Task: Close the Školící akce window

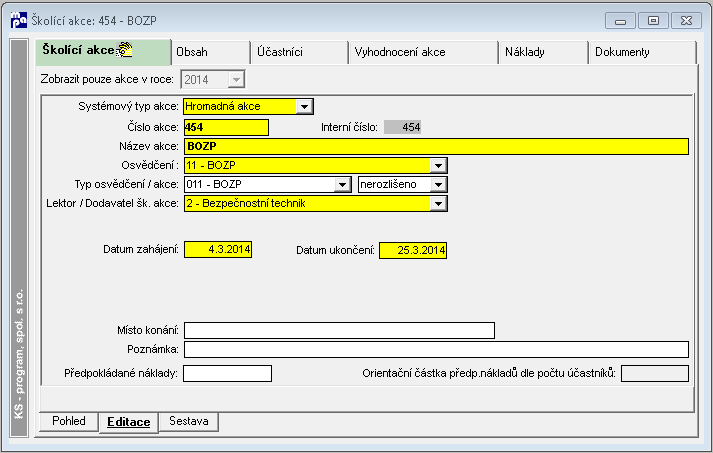Action: pos(686,21)
